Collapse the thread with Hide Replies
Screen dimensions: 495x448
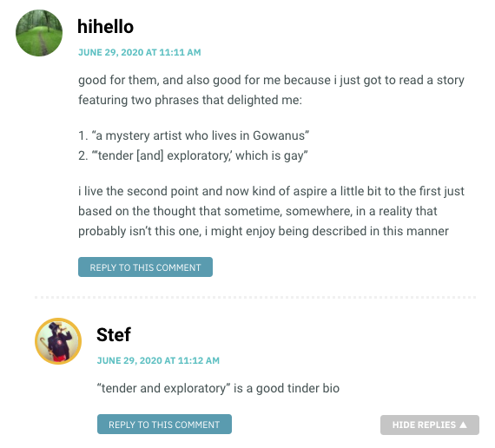[430, 425]
